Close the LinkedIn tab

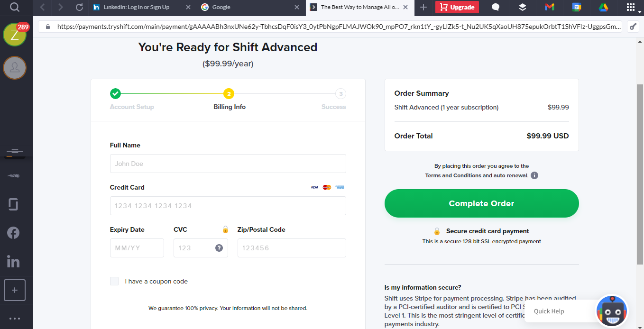coord(188,7)
